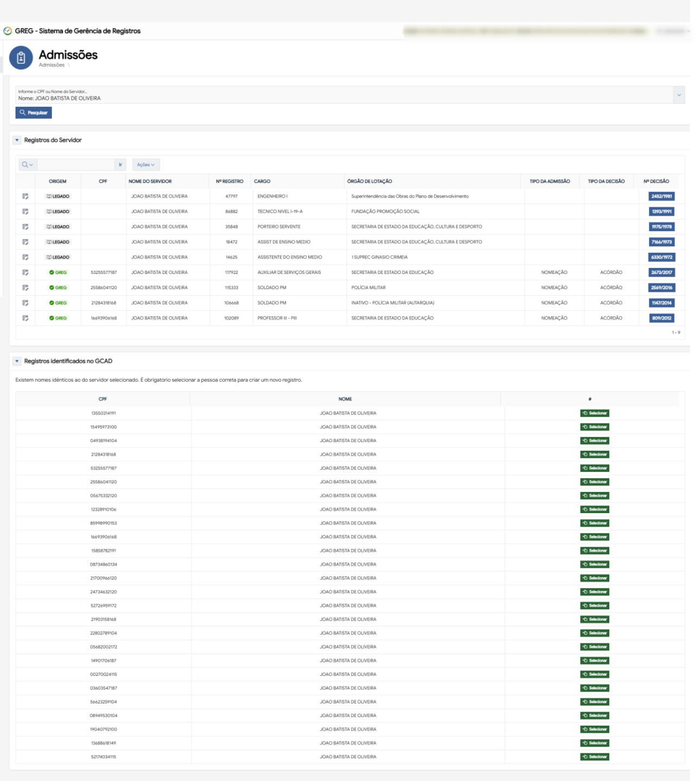The width and height of the screenshot is (700, 781).
Task: Click edit icon for AUXILIAR DE SERVIÇOS GERAIS row
Action: [x=26, y=273]
